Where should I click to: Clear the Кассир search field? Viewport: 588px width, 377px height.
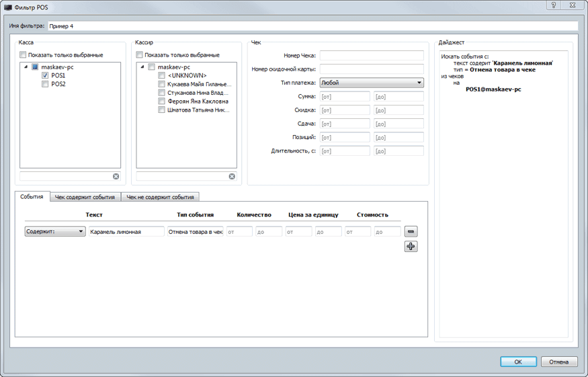232,176
